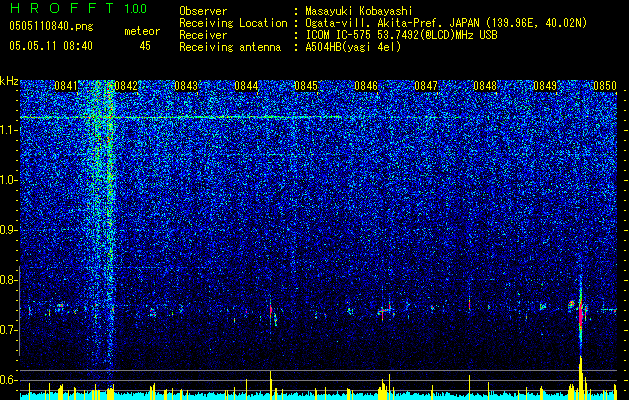
Task: Click the 0.8 frequency axis label
Action: point(9,280)
